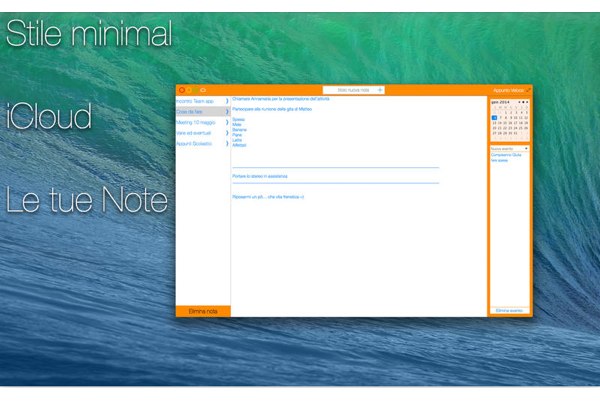The height and width of the screenshot is (401, 600).
Task: Select the 'Compleanno Giulia' event
Action: coord(506,155)
